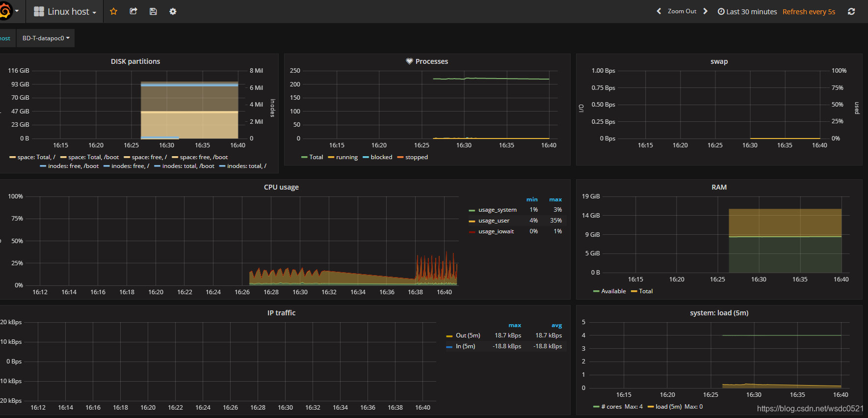Toggle usage_system series in CPU legend

[x=498, y=210]
